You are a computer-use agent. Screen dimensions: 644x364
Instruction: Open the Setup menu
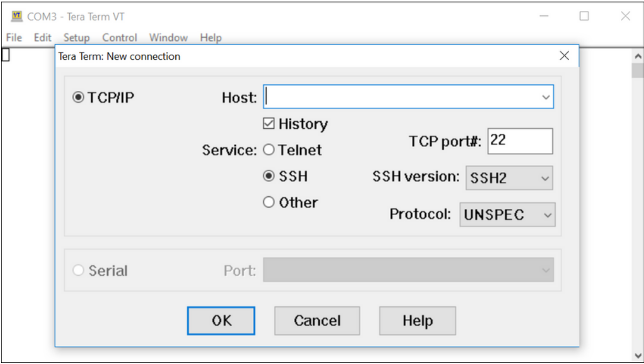pos(77,38)
